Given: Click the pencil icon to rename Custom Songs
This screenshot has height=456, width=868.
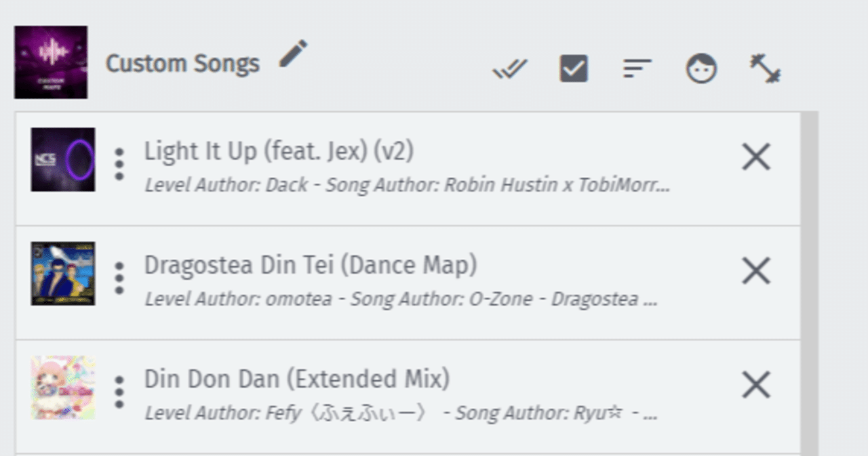Looking at the screenshot, I should 294,54.
